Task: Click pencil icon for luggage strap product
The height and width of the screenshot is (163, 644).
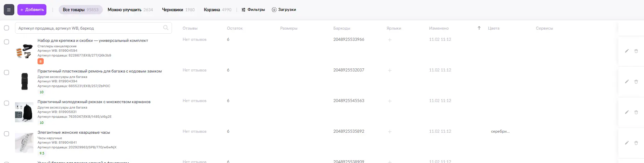Action: coord(627,82)
